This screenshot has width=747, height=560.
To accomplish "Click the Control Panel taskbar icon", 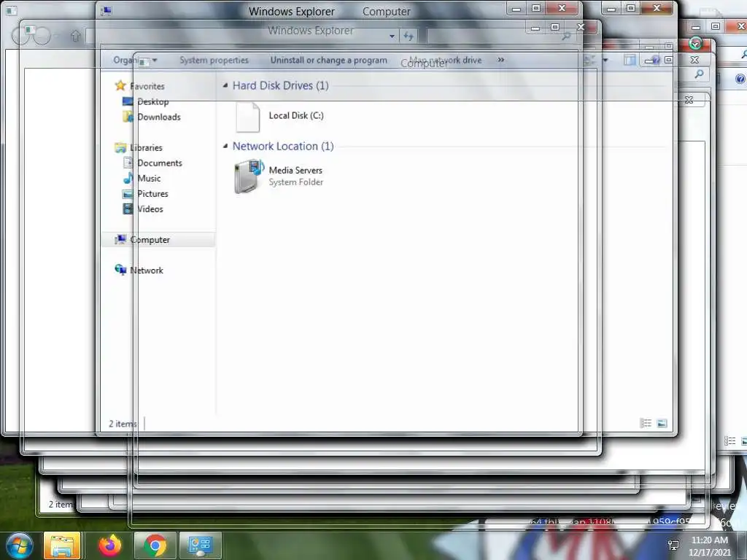I will 200,545.
